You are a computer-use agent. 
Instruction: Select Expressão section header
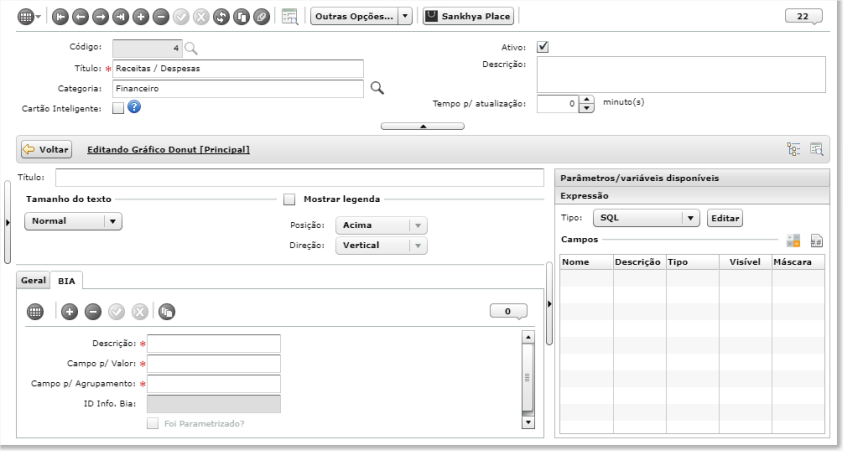(692, 196)
